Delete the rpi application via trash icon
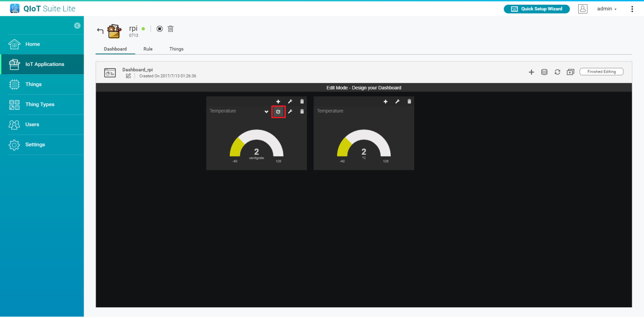Viewport: 644px width, 318px height. click(170, 29)
